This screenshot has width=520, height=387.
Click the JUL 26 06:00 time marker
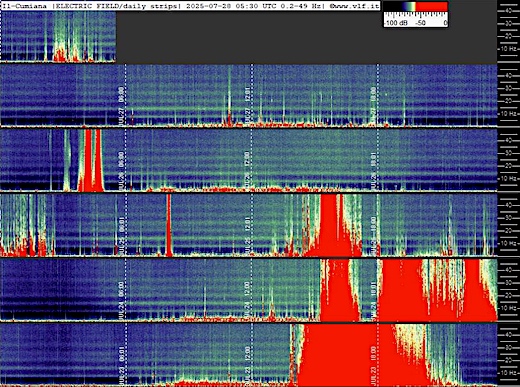pos(121,171)
